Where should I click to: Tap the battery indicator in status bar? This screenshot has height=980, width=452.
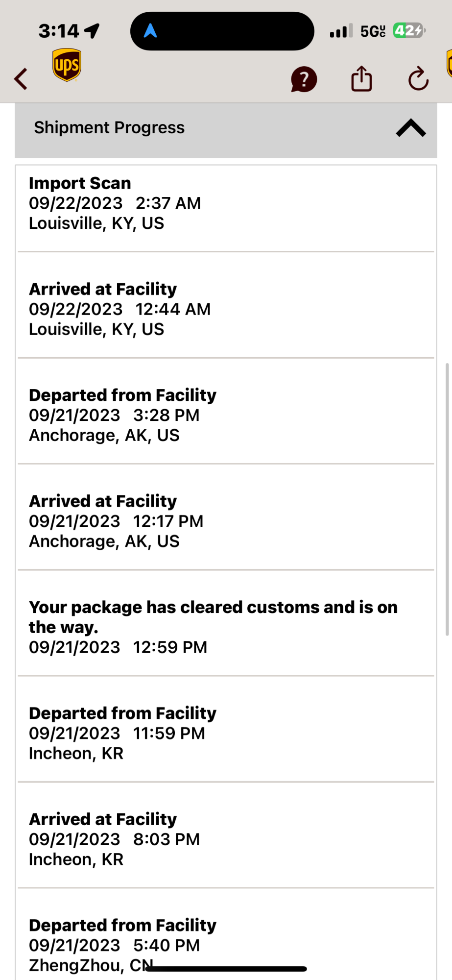tap(409, 31)
